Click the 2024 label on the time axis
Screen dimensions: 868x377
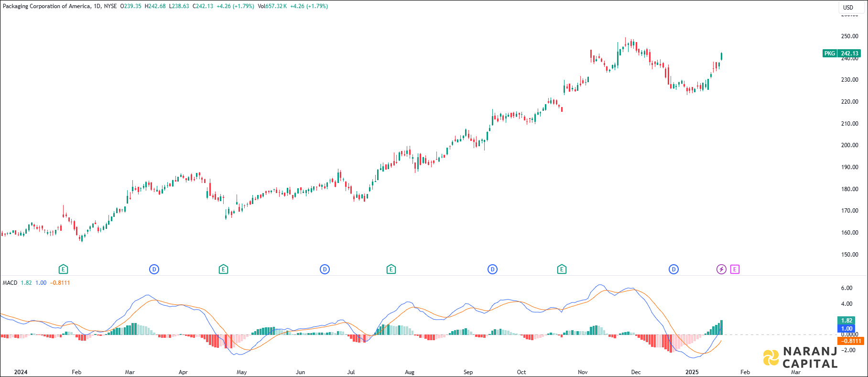click(21, 372)
